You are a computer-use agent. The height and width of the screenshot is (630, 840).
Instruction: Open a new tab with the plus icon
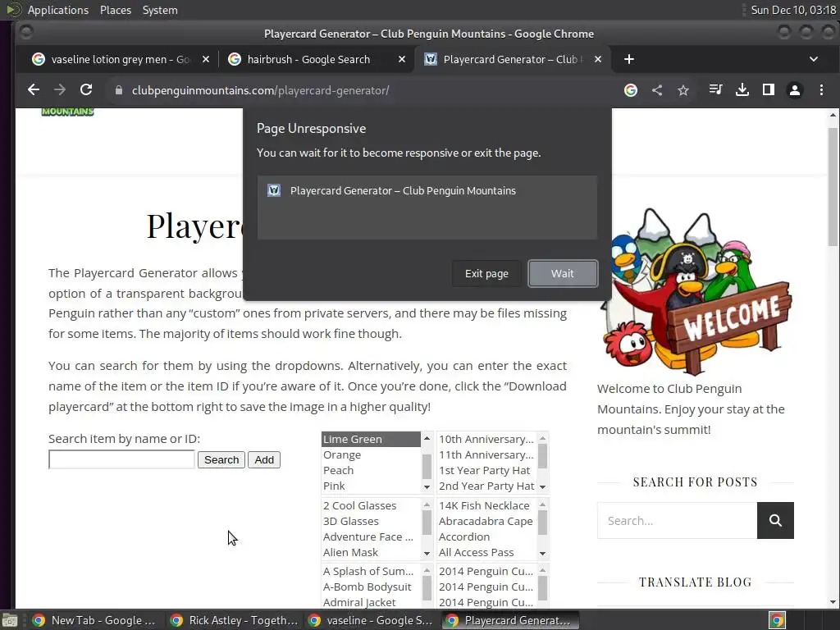click(629, 59)
